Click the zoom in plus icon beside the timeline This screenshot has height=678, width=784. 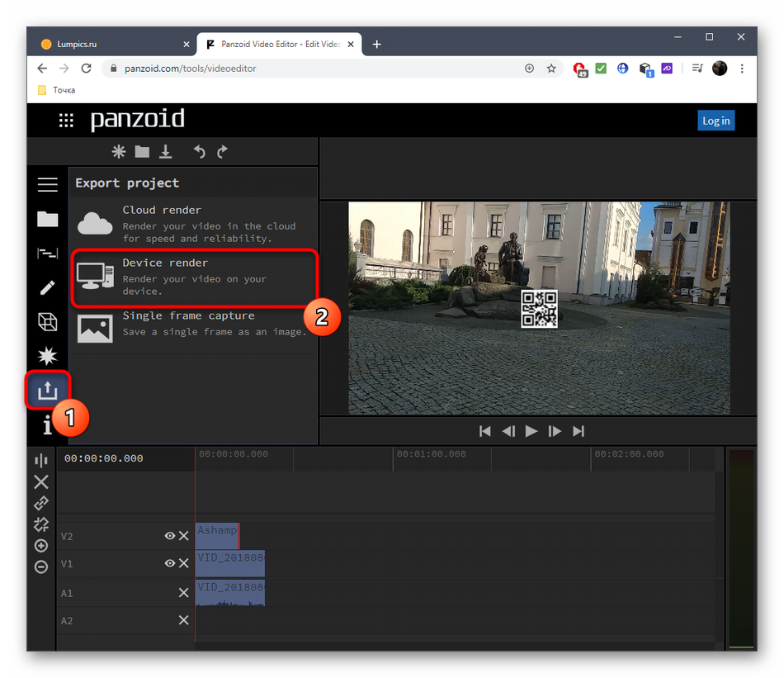[41, 546]
